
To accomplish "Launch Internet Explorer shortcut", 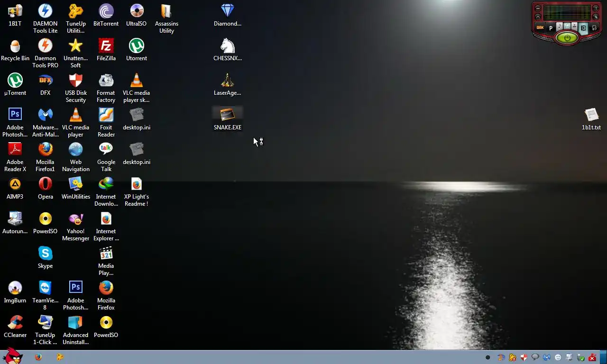I will [106, 226].
